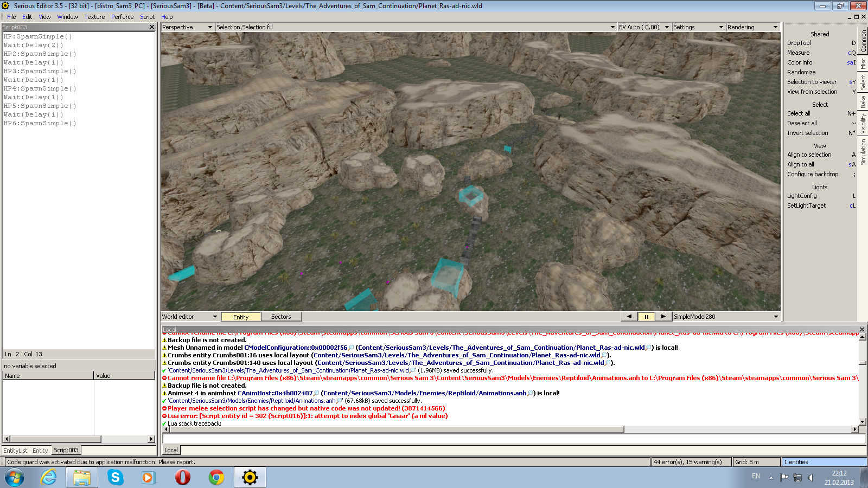The width and height of the screenshot is (868, 488).
Task: Close the Local console panel
Action: tap(862, 329)
